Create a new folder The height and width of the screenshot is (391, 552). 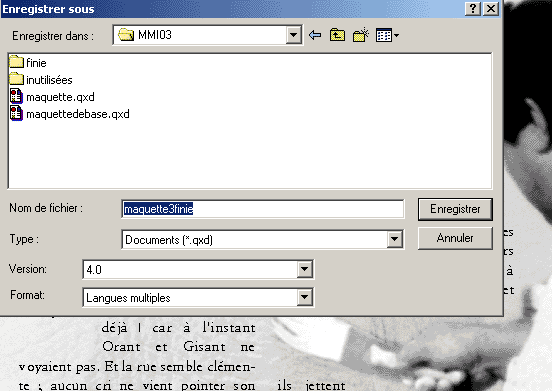(x=360, y=35)
